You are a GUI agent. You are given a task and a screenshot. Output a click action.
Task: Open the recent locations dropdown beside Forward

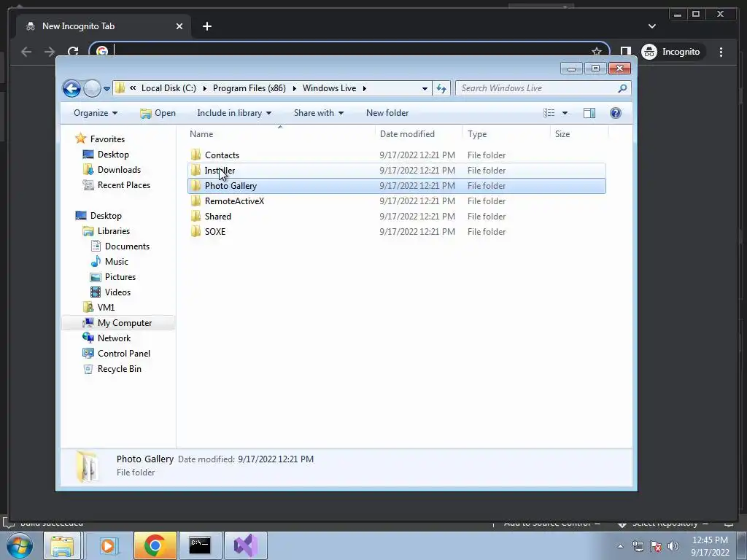coord(107,88)
